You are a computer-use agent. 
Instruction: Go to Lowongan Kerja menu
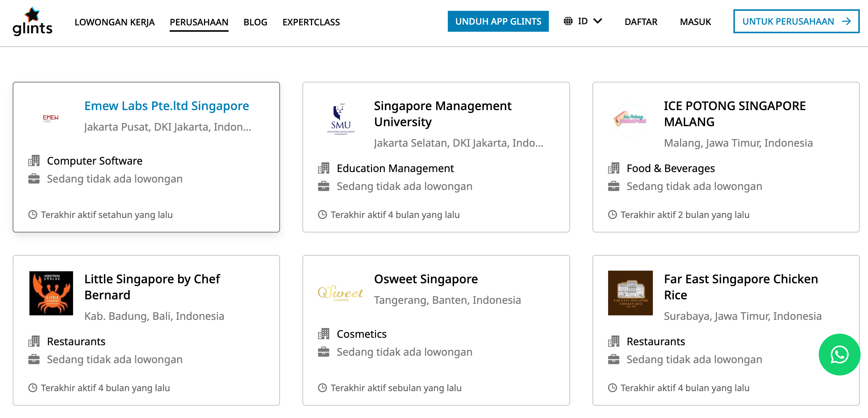114,22
